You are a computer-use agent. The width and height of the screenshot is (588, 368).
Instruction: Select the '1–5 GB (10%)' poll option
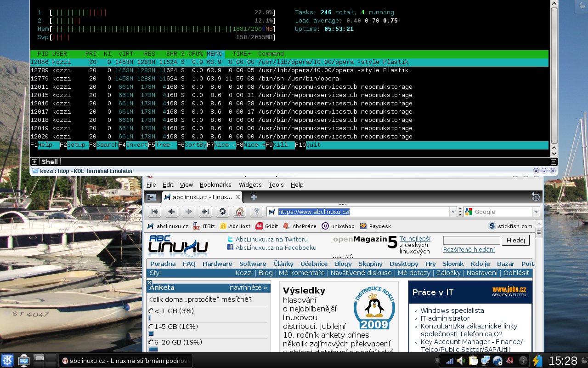point(151,327)
